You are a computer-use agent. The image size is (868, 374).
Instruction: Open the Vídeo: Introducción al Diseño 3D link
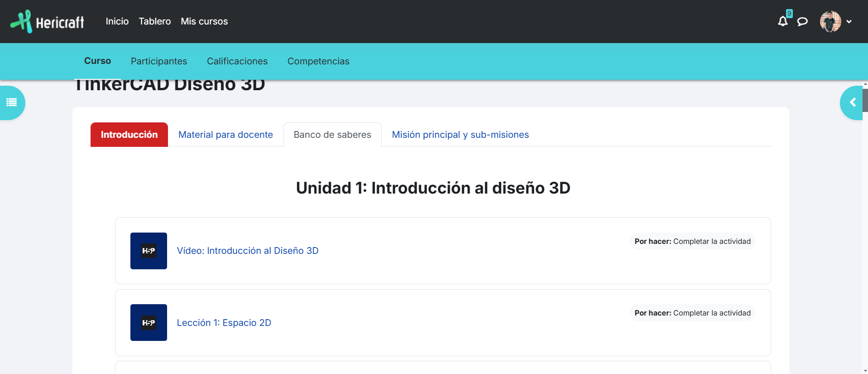click(x=248, y=251)
